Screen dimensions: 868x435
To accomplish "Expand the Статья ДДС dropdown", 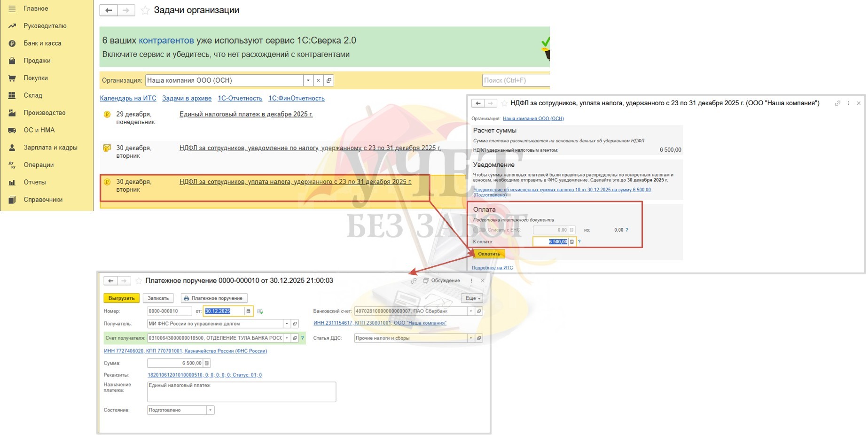I will (x=470, y=338).
